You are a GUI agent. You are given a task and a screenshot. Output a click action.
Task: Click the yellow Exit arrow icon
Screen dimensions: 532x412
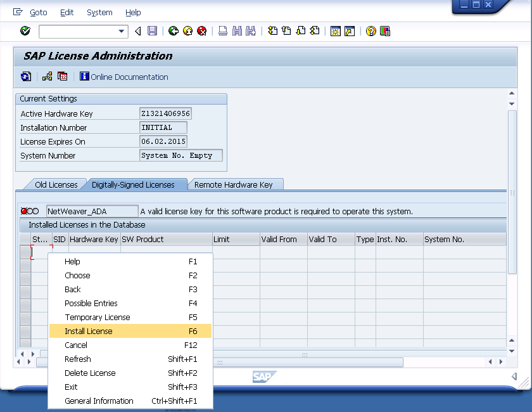pos(187,31)
